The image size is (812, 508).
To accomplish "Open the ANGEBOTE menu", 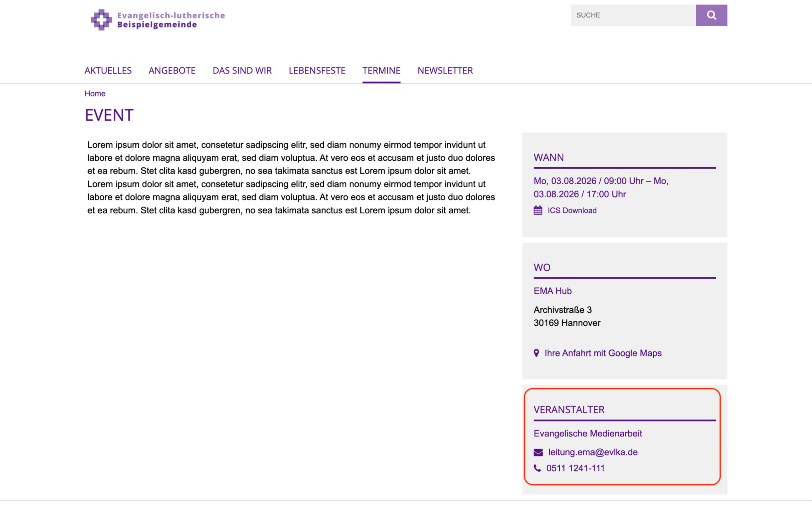I will 172,71.
